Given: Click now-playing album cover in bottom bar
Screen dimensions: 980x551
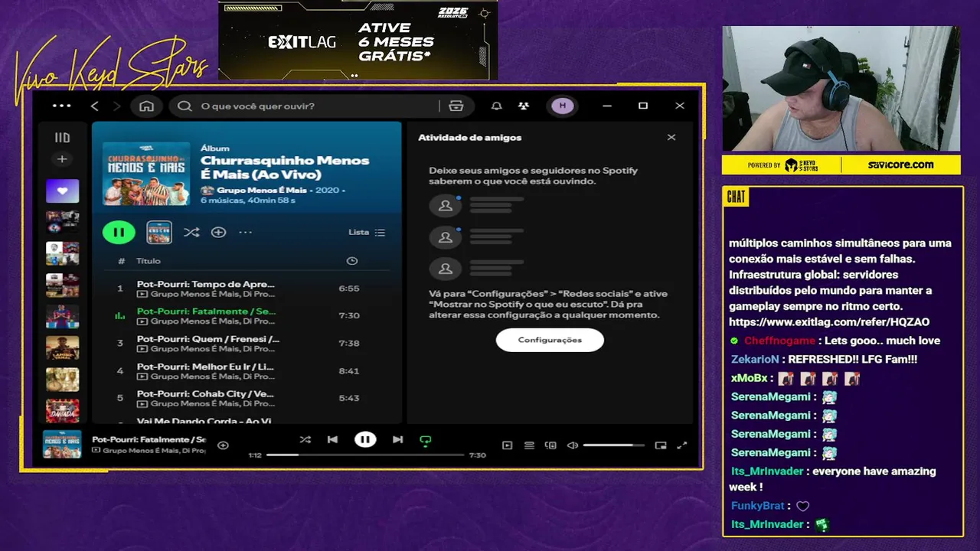Looking at the screenshot, I should tap(62, 445).
